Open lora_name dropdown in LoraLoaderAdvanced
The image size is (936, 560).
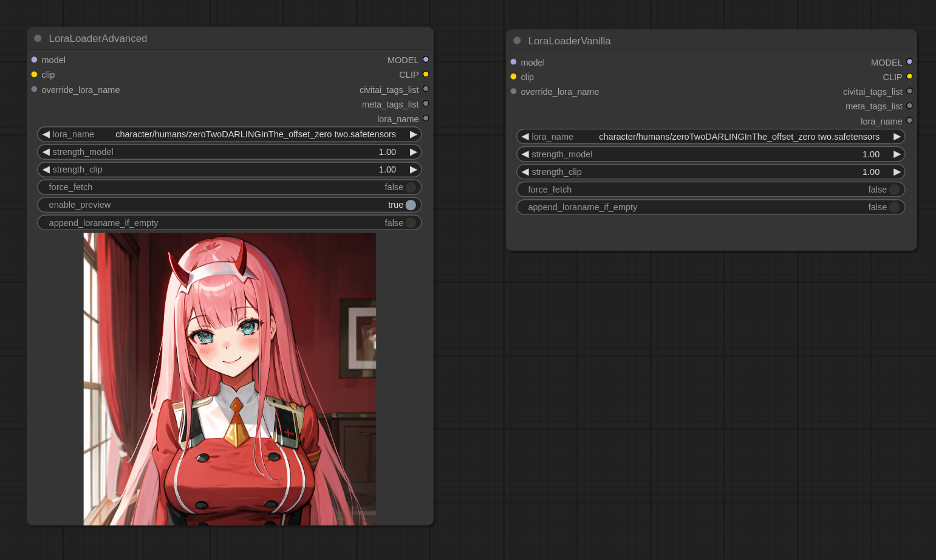[255, 134]
